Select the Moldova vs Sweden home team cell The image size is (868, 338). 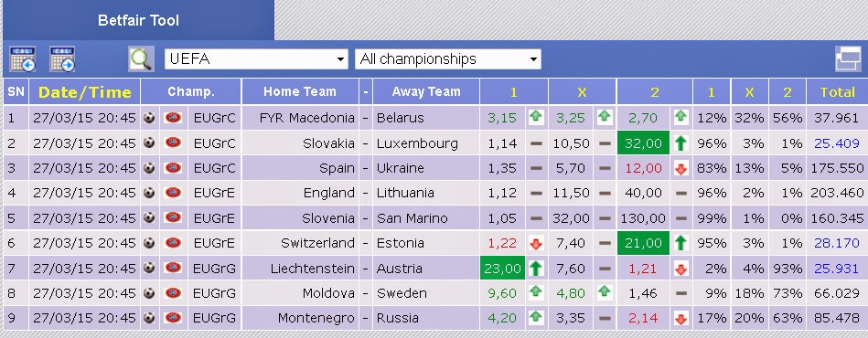[x=299, y=293]
